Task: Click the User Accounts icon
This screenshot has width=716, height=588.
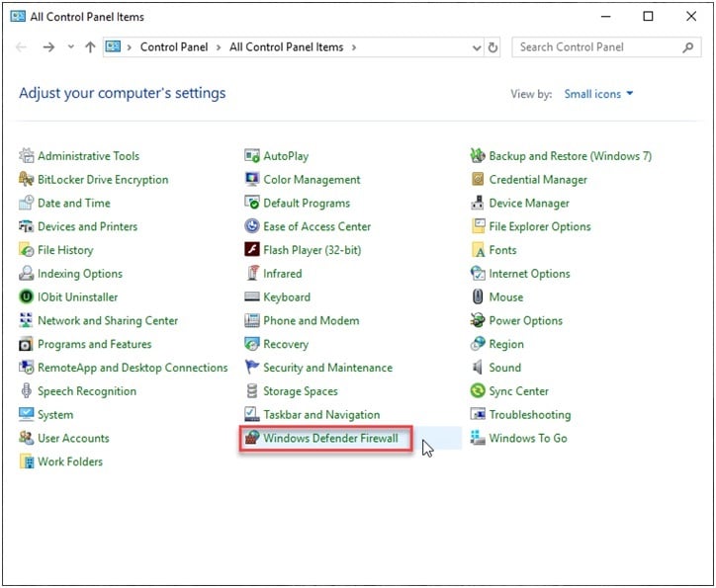Action: tap(26, 438)
